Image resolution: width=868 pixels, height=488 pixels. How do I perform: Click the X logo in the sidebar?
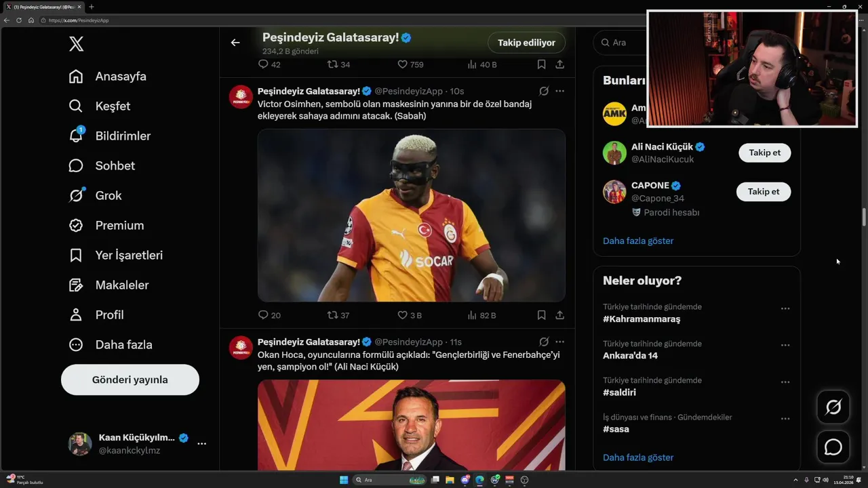pos(76,44)
